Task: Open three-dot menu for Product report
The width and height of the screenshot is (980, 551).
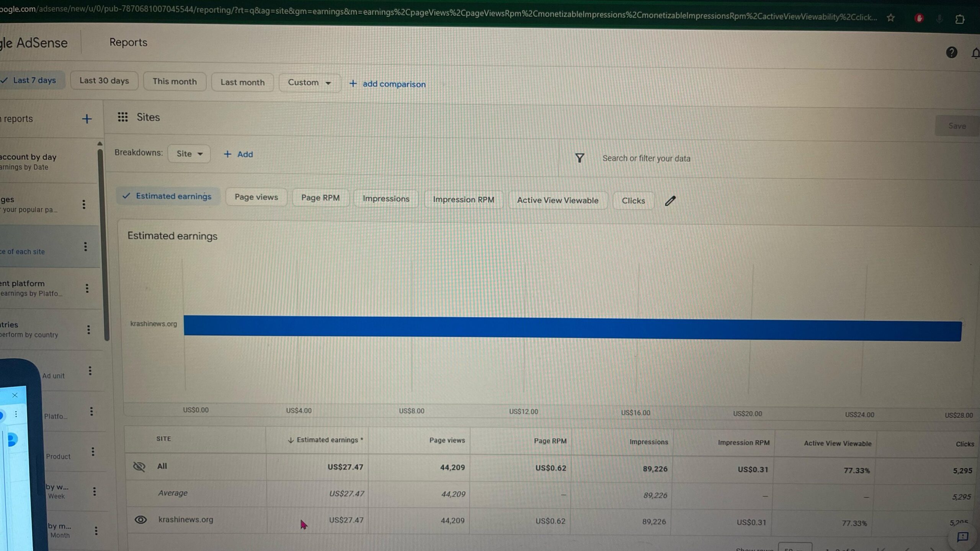Action: 93,452
